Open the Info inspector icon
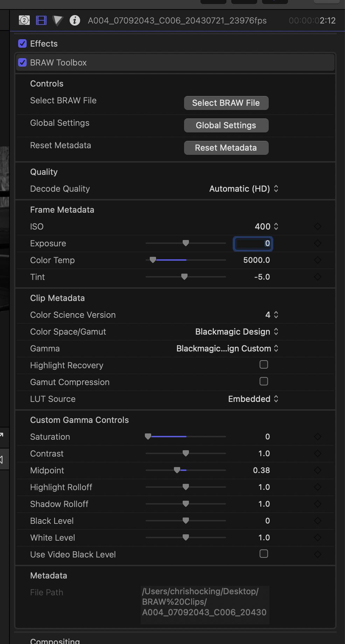 tap(75, 20)
